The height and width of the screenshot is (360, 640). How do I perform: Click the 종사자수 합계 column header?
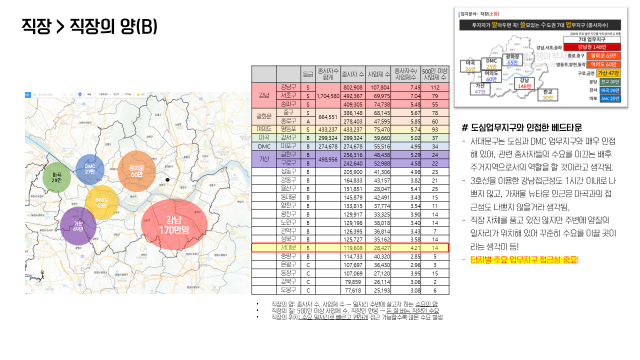coord(328,74)
